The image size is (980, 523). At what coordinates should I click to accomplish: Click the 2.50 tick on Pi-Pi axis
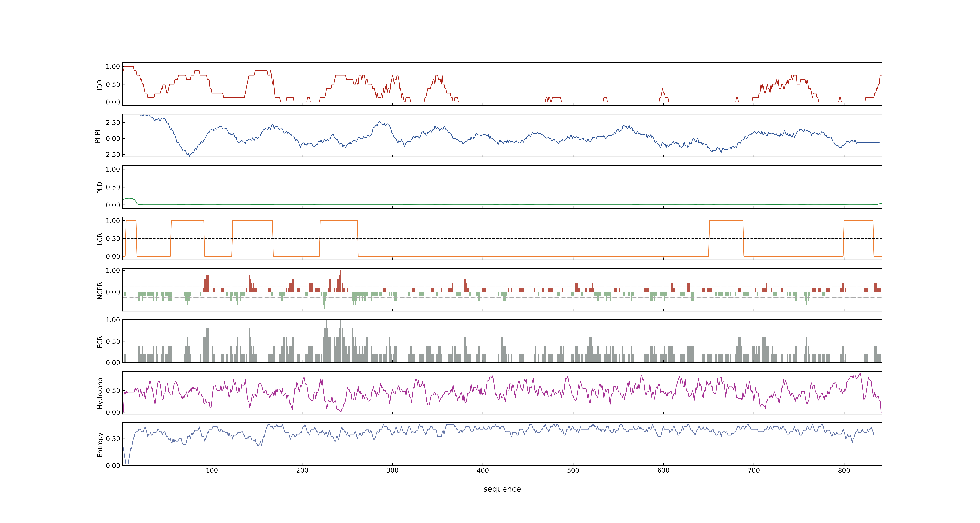[113, 123]
